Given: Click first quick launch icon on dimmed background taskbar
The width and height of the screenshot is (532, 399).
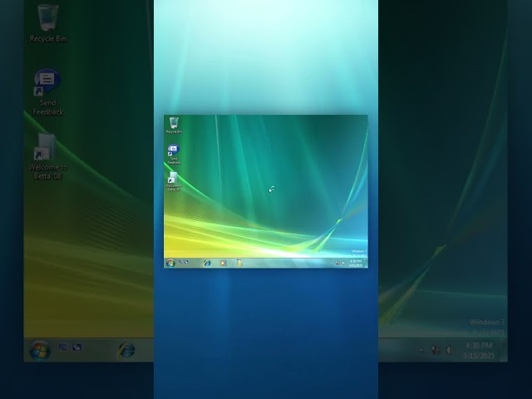Looking at the screenshot, I should coord(63,347).
